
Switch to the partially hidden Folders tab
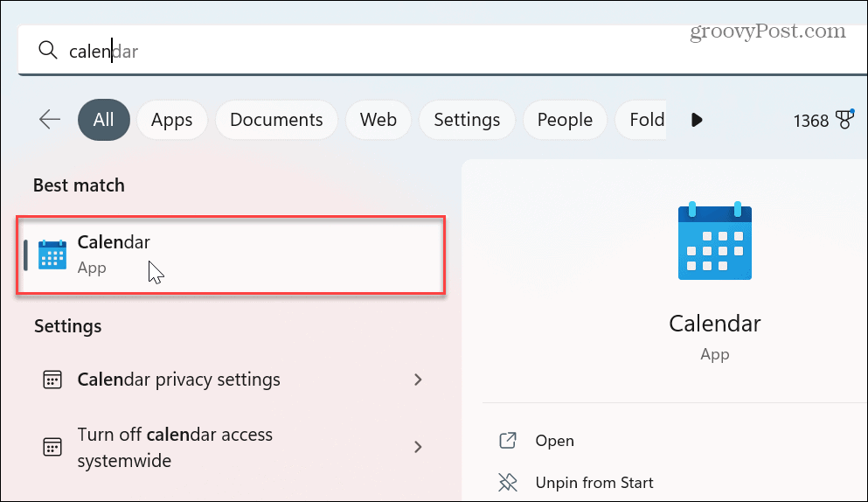click(642, 120)
